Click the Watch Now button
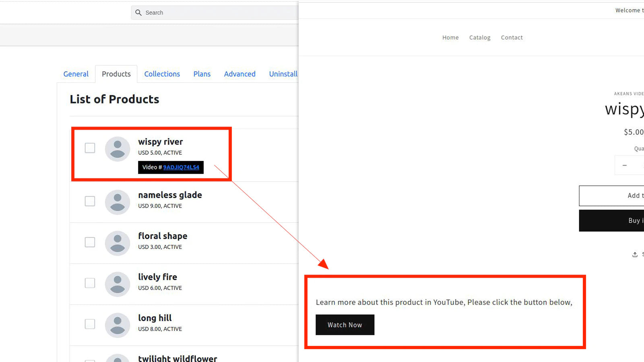644x362 pixels. [345, 325]
